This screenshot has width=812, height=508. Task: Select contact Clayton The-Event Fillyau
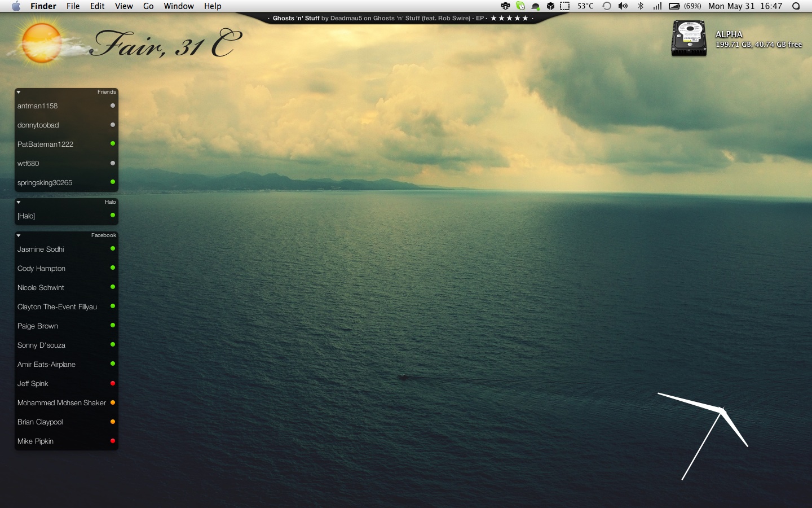pos(67,307)
